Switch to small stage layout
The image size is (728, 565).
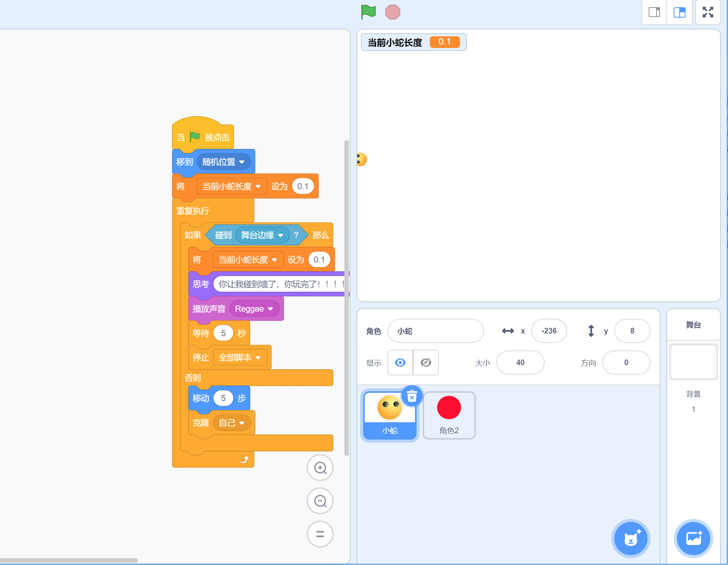coord(654,12)
